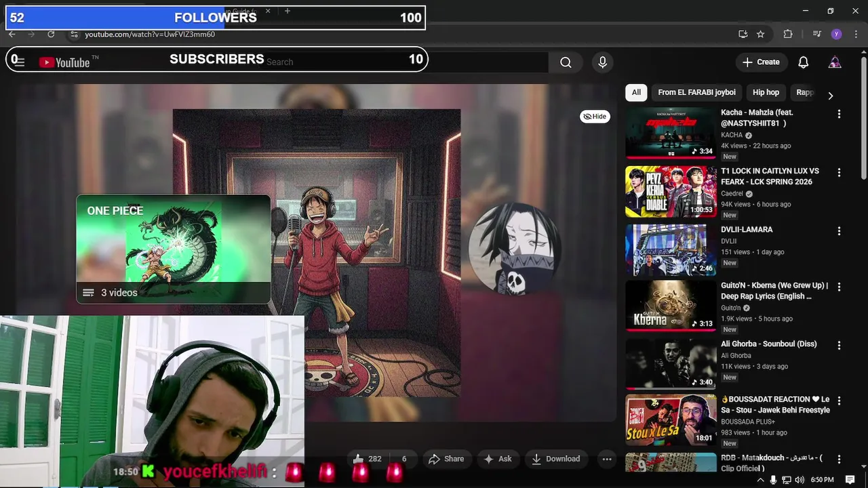
Task: Click system tray microphone icon
Action: [773, 480]
